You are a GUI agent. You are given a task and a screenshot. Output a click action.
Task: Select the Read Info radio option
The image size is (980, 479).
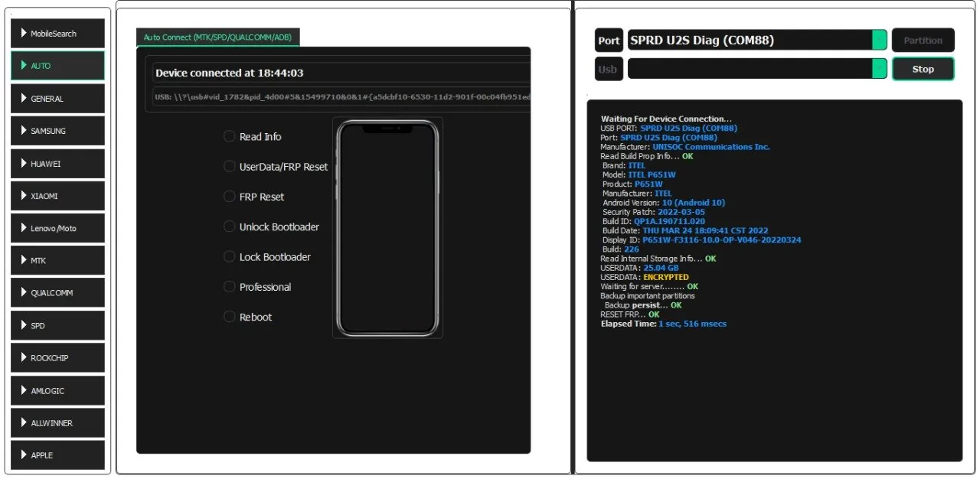(230, 136)
